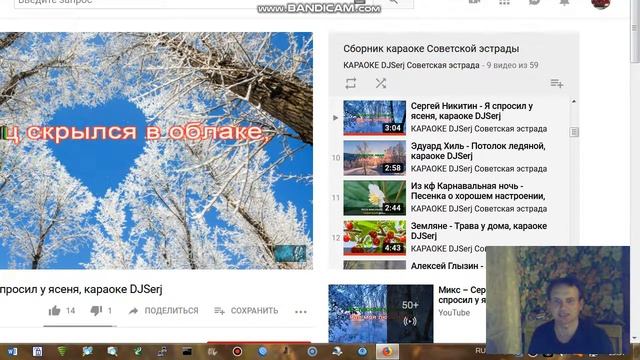Select title 'Земляне - Трава у дома'
Image resolution: width=640 pixels, height=360 pixels.
(479, 231)
